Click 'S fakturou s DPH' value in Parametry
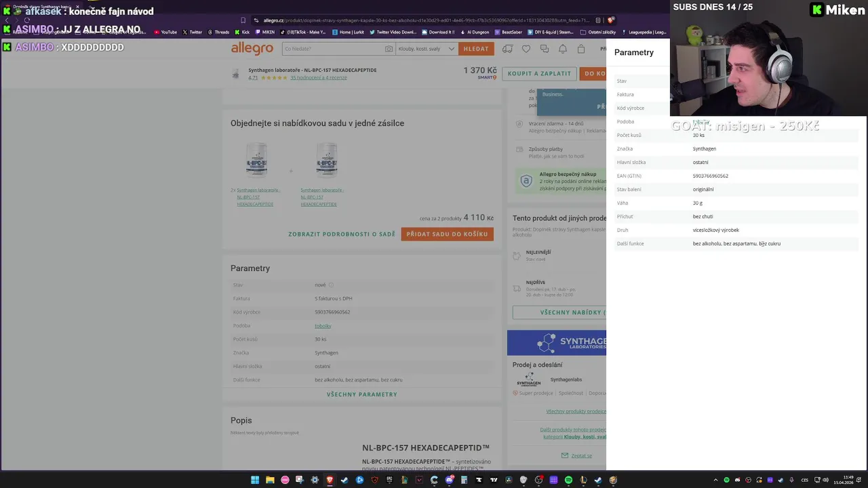This screenshot has height=488, width=868. [334, 299]
